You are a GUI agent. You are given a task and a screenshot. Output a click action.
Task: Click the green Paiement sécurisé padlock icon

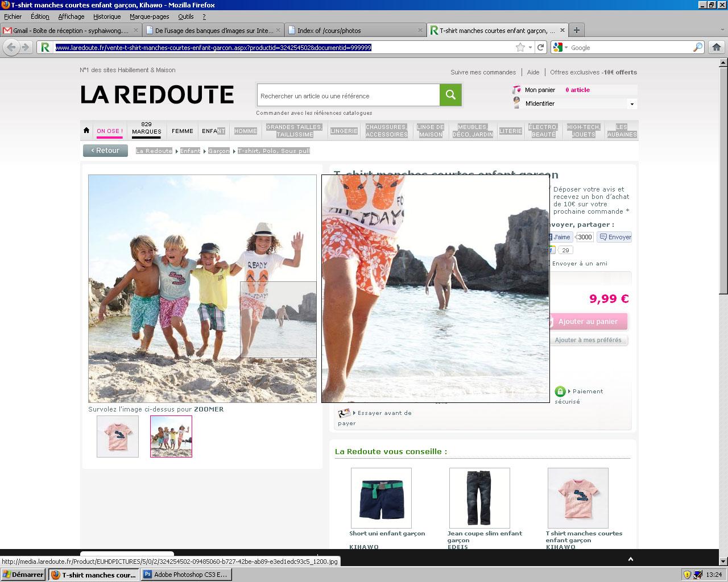560,391
